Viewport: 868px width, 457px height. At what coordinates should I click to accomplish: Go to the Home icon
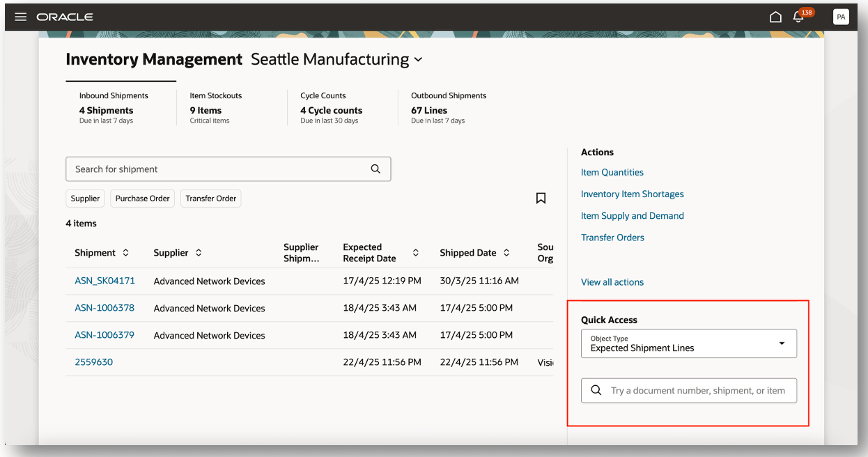tap(775, 17)
